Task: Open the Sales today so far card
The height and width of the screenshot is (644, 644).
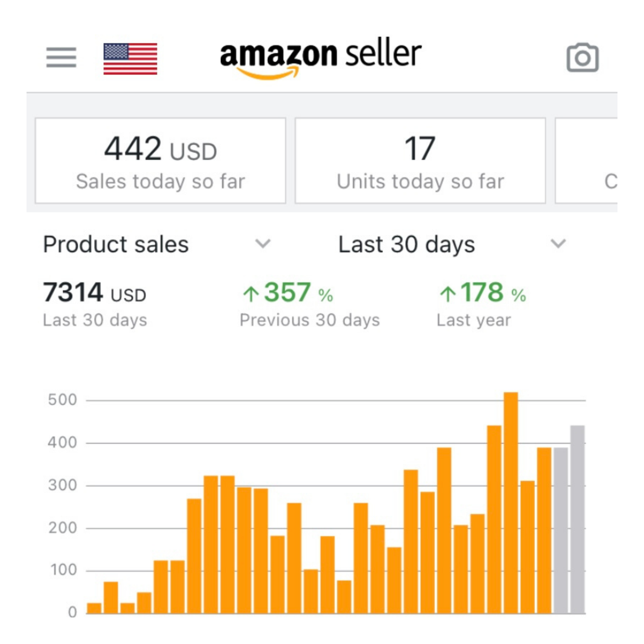Action: 160,161
